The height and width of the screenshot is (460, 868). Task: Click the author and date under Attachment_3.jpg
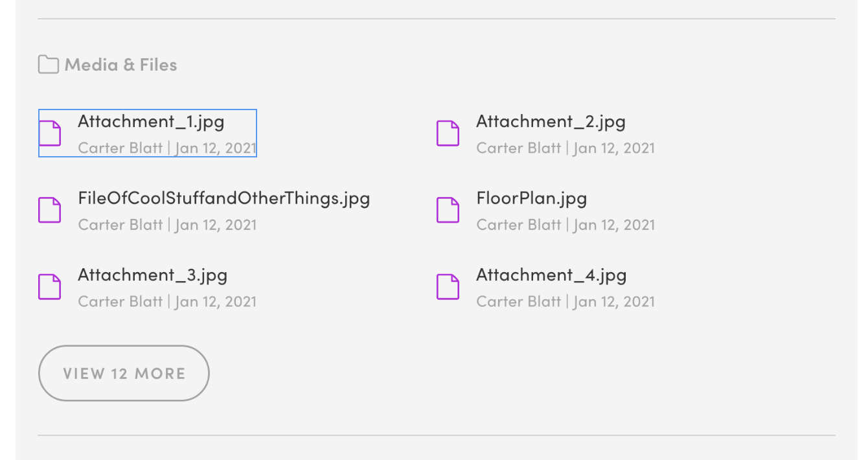pos(167,301)
